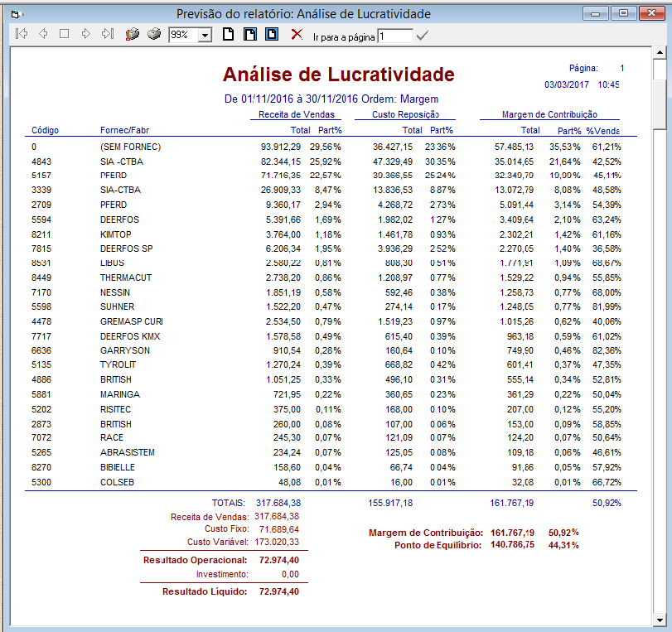Image resolution: width=672 pixels, height=632 pixels.
Task: Click inside the 99% zoom text box
Action: [182, 35]
